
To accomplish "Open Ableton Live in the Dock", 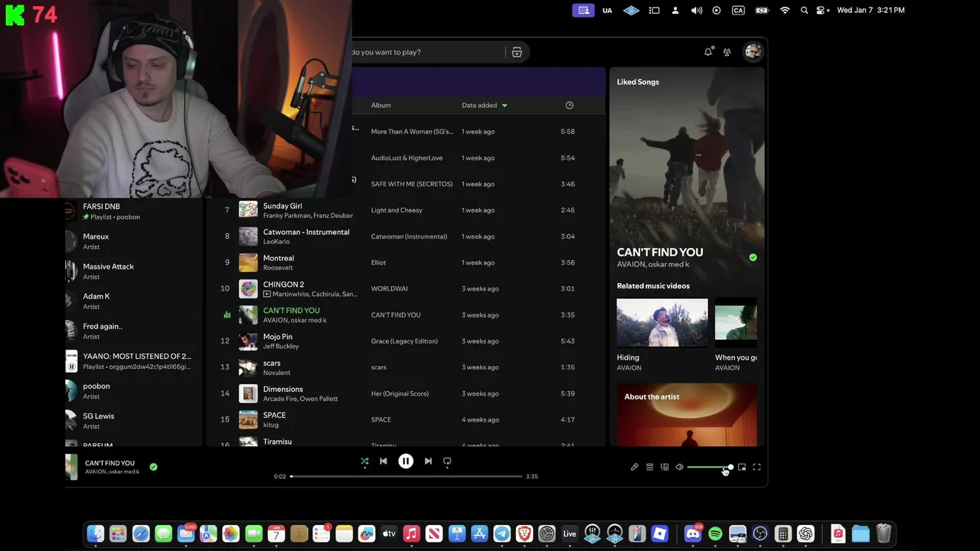I will [570, 533].
